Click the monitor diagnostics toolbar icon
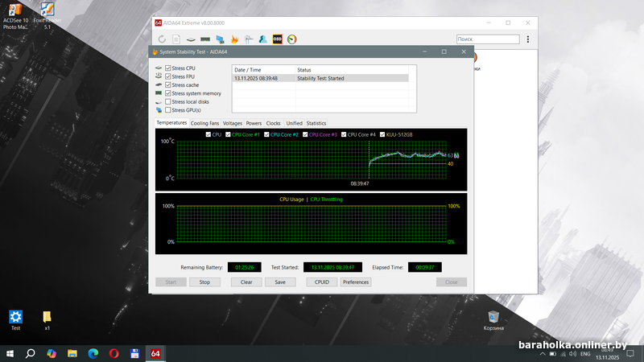644x362 pixels. pyautogui.click(x=220, y=39)
